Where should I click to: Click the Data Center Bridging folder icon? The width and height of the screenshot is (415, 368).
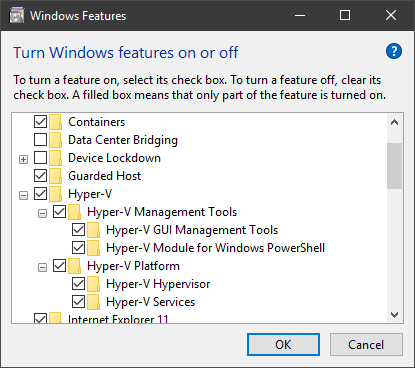coord(55,140)
